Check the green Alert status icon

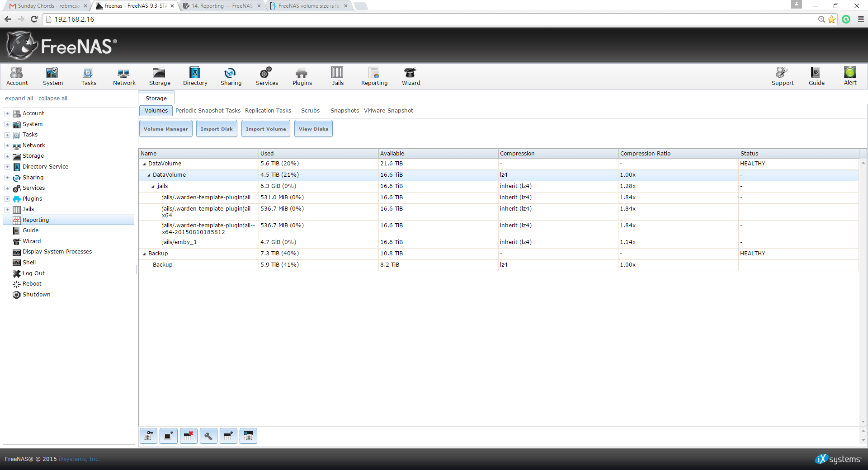pos(850,73)
